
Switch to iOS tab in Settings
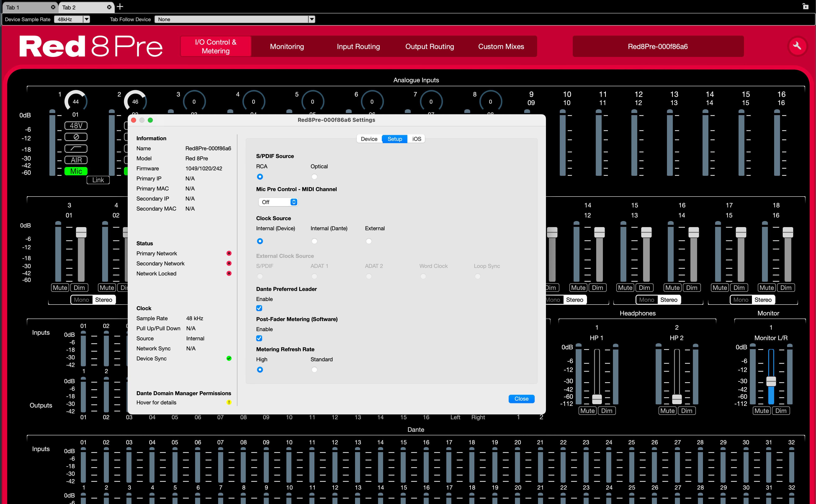tap(417, 139)
